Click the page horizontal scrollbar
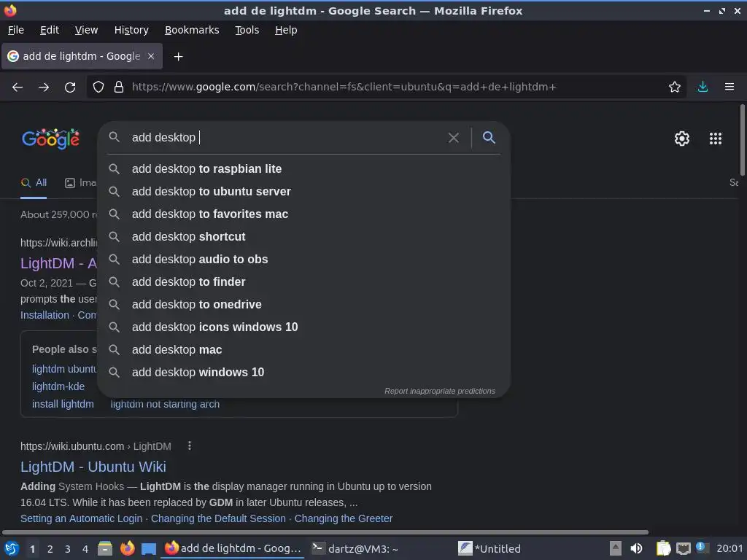Image resolution: width=747 pixels, height=560 pixels. 325,532
